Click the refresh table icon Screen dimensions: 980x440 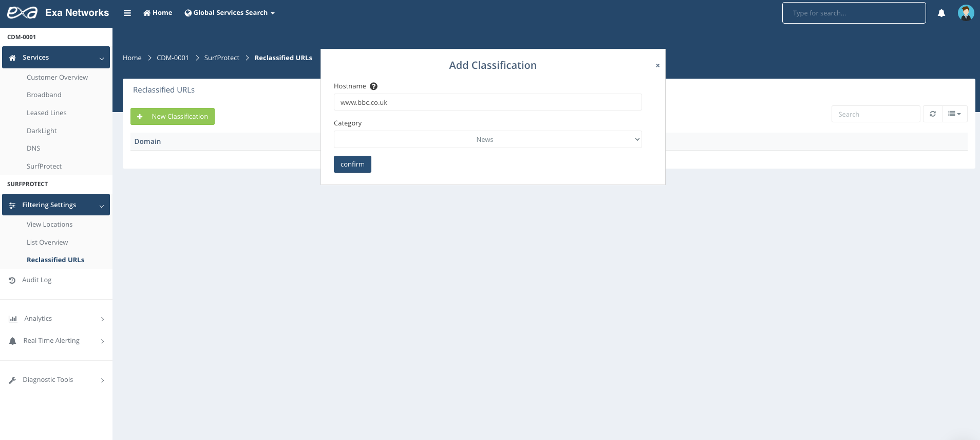pos(932,114)
